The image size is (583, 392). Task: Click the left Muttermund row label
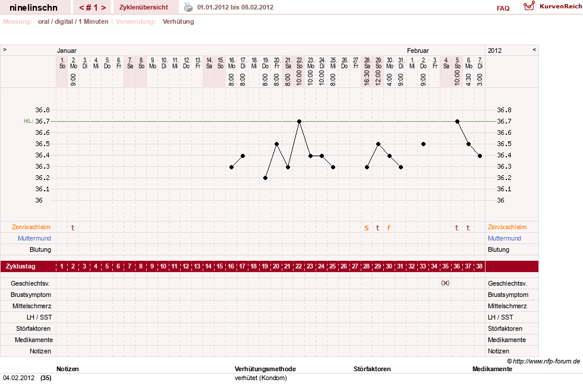pos(34,238)
